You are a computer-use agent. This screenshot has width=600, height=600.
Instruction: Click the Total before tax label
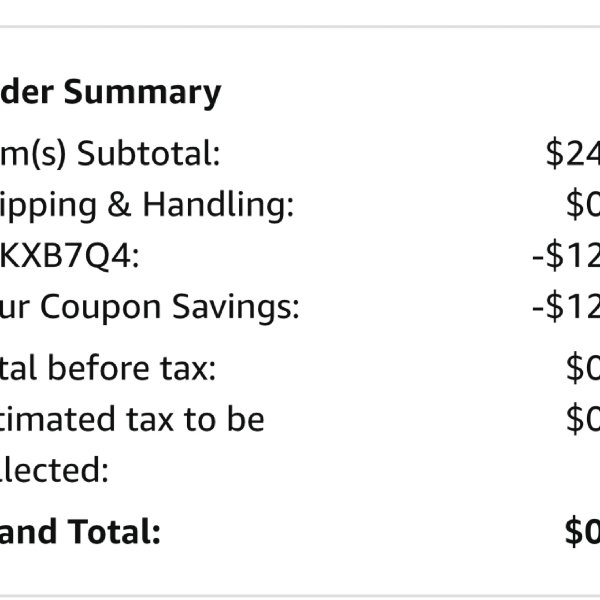coord(108,368)
